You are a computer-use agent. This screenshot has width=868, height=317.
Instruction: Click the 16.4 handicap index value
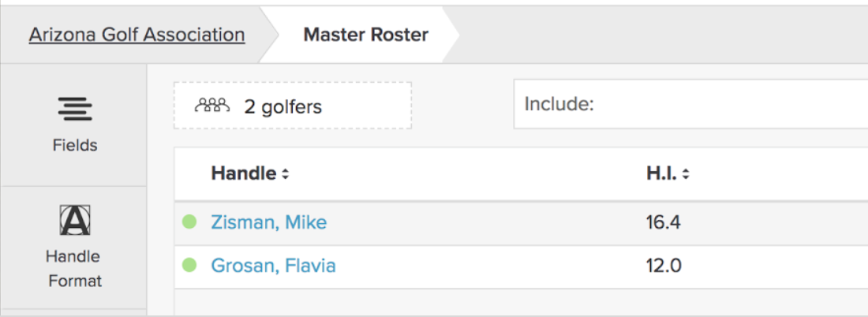click(663, 222)
